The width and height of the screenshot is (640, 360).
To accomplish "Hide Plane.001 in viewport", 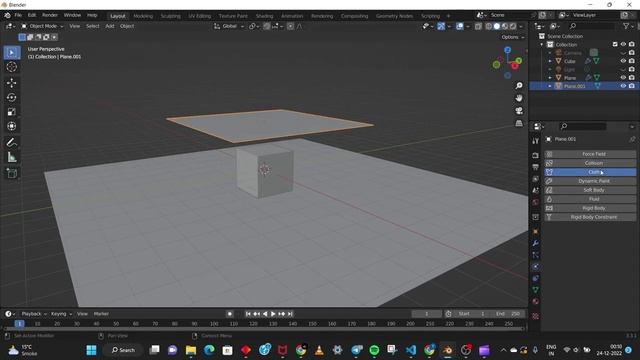I will pyautogui.click(x=623, y=86).
